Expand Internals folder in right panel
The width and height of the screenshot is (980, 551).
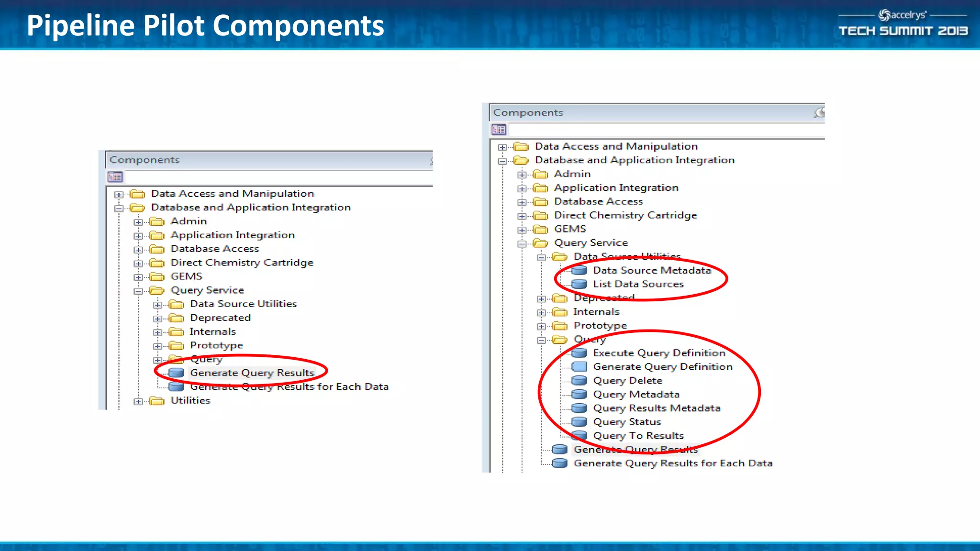[x=541, y=313]
